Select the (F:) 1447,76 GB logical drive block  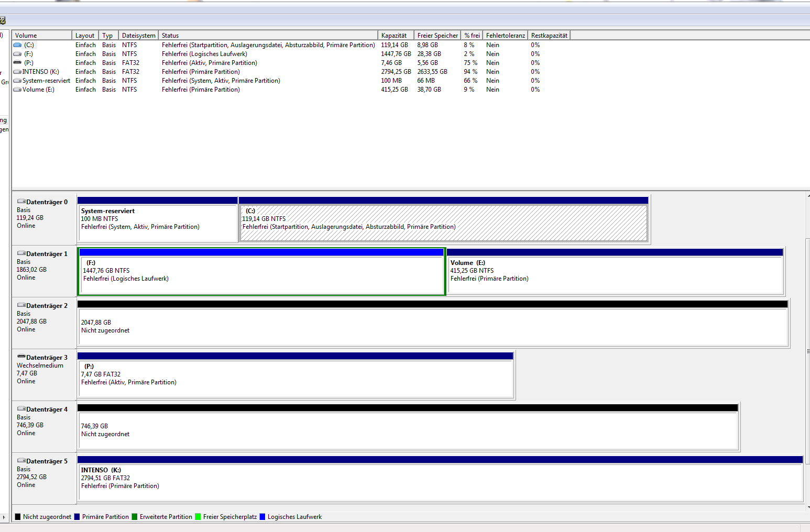coord(261,271)
